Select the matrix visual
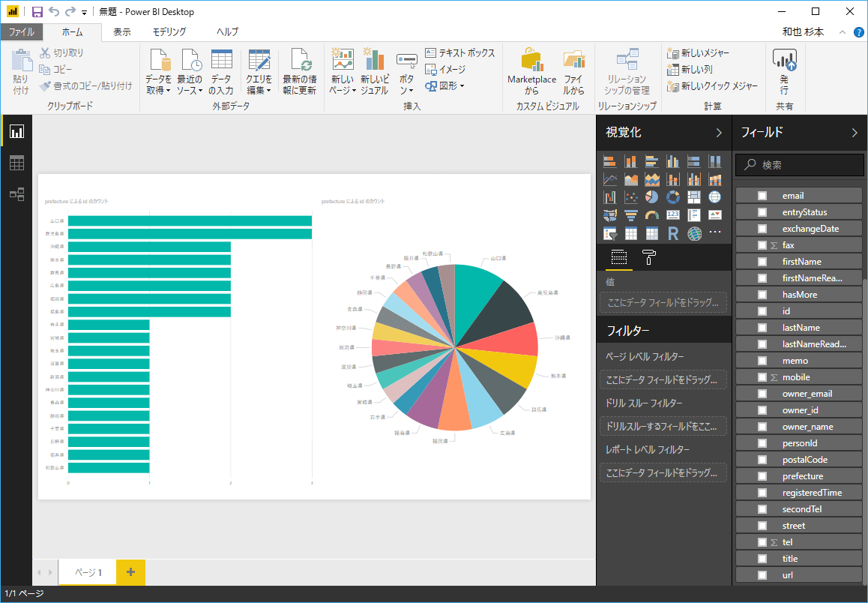The image size is (868, 603). tap(651, 233)
